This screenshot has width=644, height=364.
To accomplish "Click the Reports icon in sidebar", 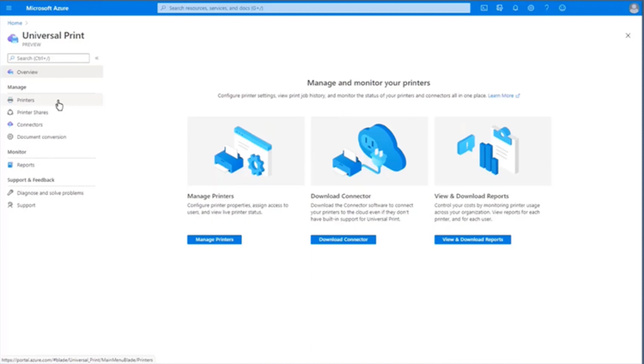I will pyautogui.click(x=10, y=165).
